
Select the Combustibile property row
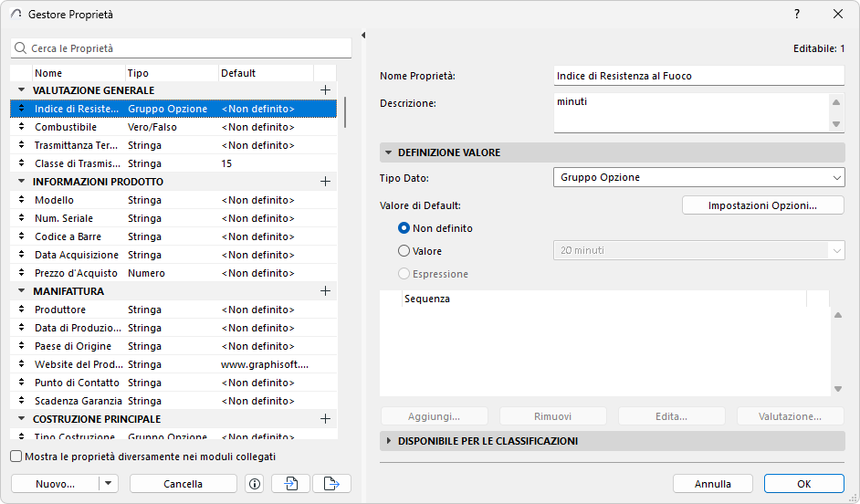pos(173,127)
